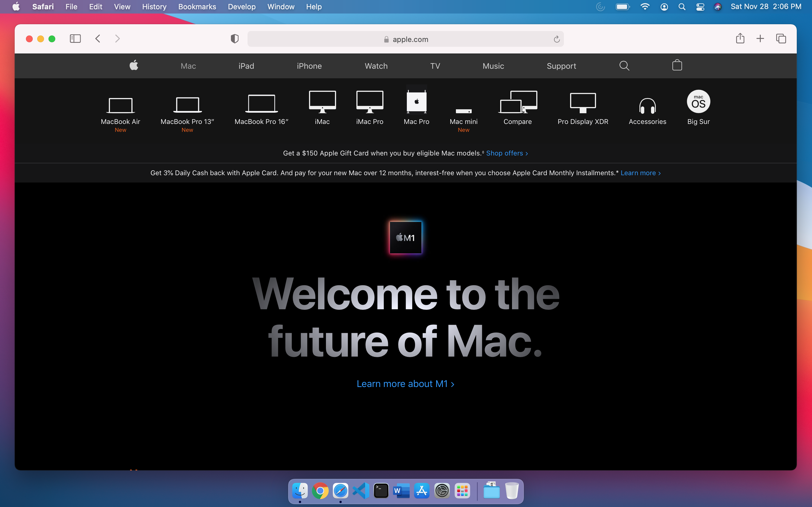
Task: Click the Apple search icon in navbar
Action: tap(624, 65)
